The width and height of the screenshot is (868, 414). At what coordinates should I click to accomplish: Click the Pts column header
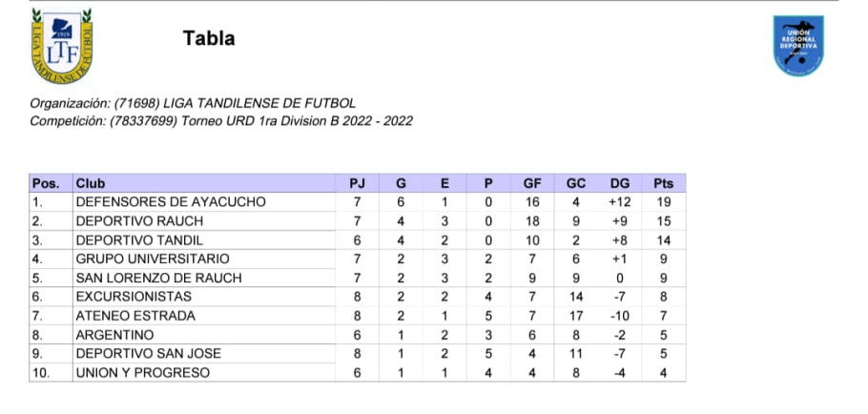[x=664, y=183]
